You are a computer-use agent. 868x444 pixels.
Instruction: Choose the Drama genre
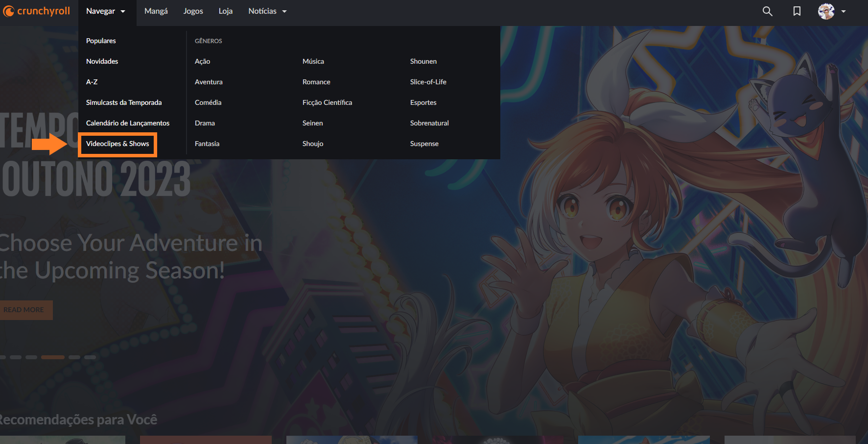click(x=205, y=123)
